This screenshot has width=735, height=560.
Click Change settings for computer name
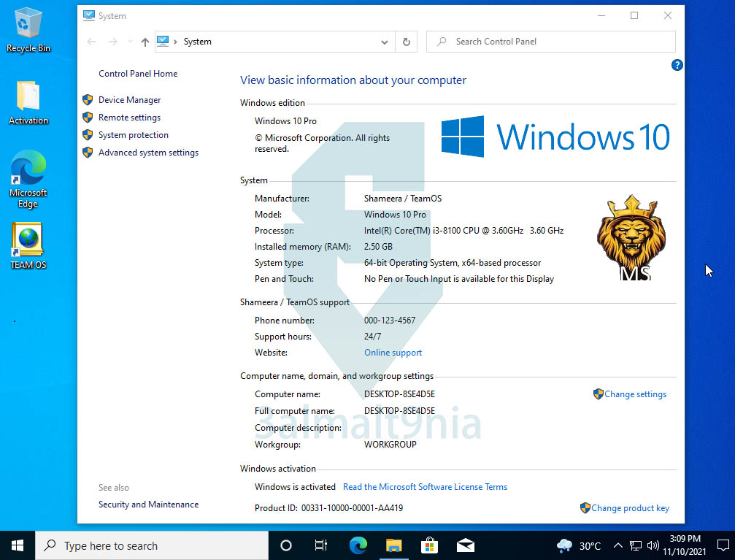tap(635, 394)
